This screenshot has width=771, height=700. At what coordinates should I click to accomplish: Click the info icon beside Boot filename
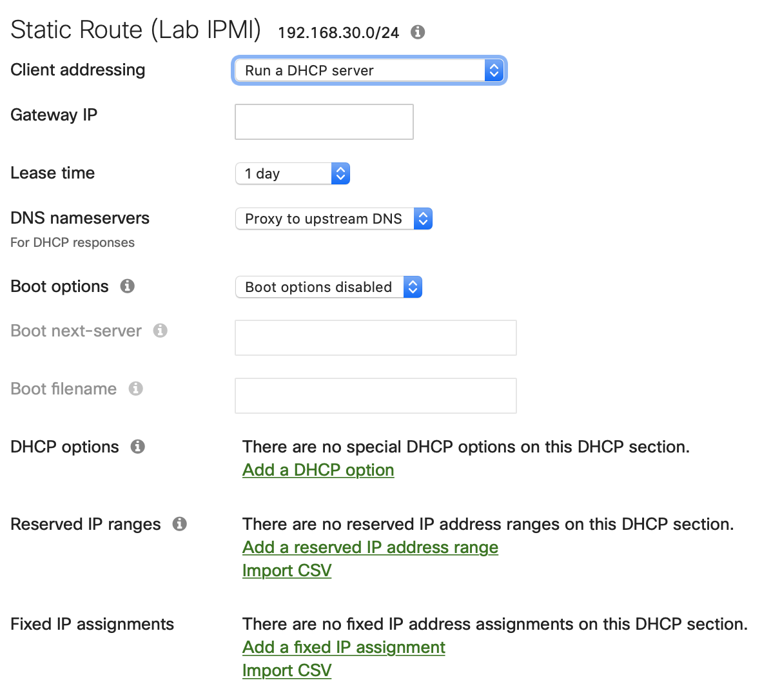pos(136,388)
